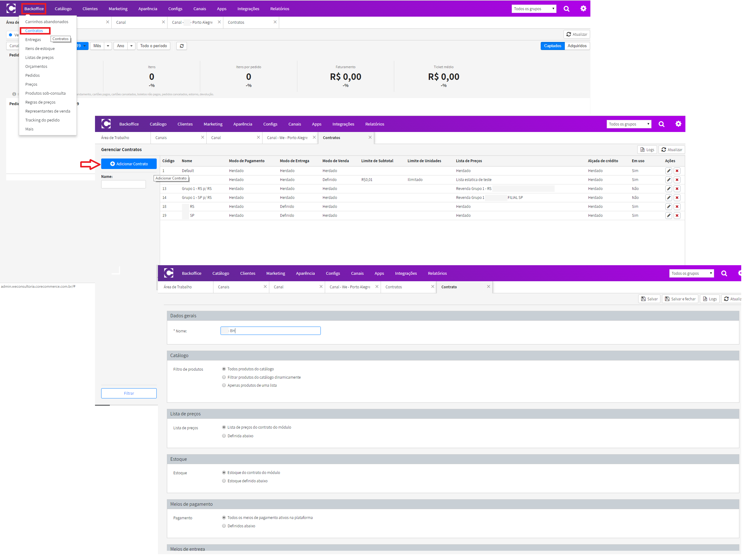Open Catálogo menu in the Contratos window

158,124
